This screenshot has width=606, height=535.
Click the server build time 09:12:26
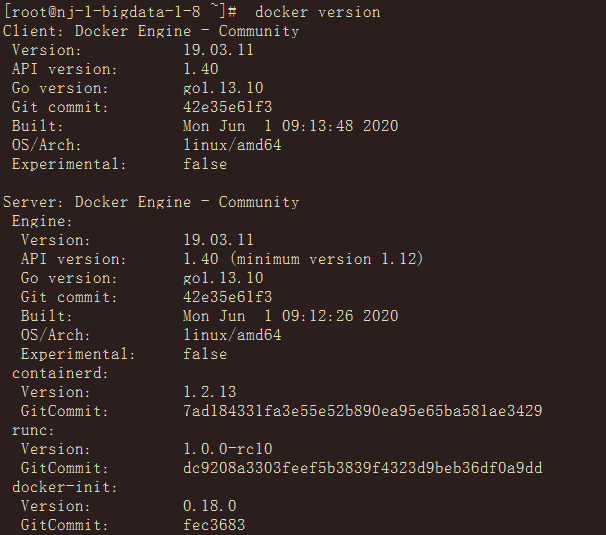[291, 316]
